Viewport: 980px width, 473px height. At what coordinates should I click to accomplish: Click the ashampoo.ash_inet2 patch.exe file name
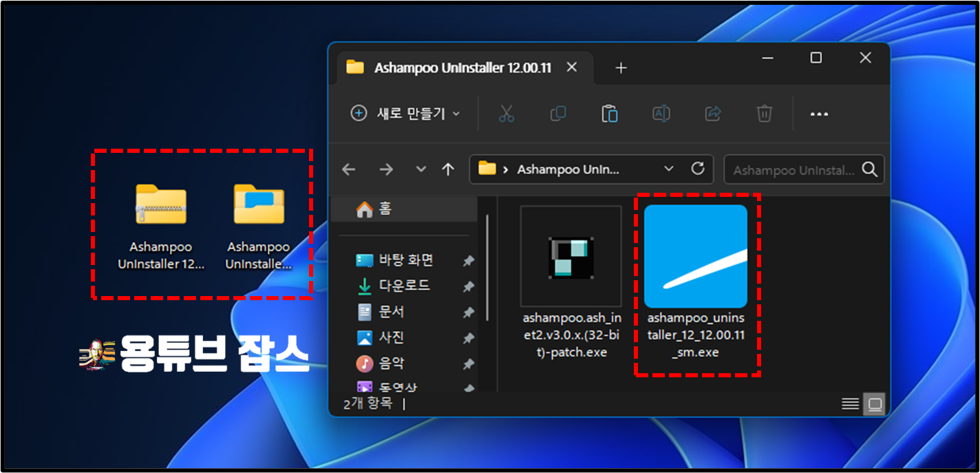572,335
